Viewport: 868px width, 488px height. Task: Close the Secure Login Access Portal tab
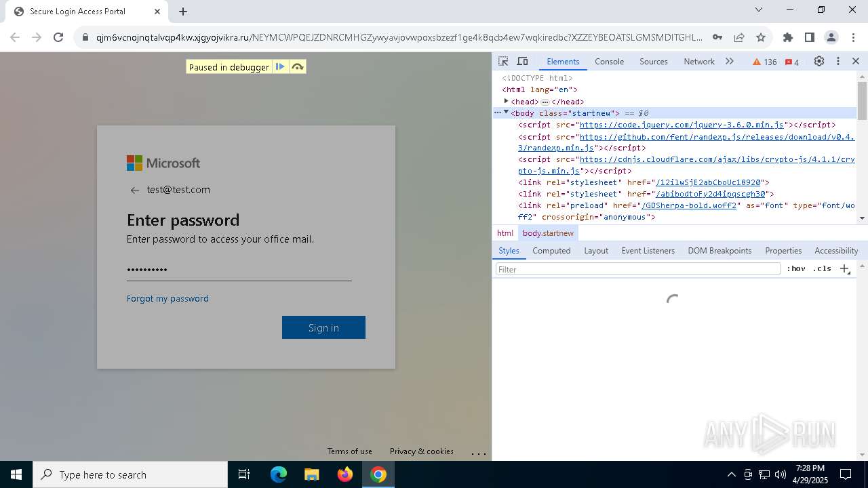pos(158,12)
